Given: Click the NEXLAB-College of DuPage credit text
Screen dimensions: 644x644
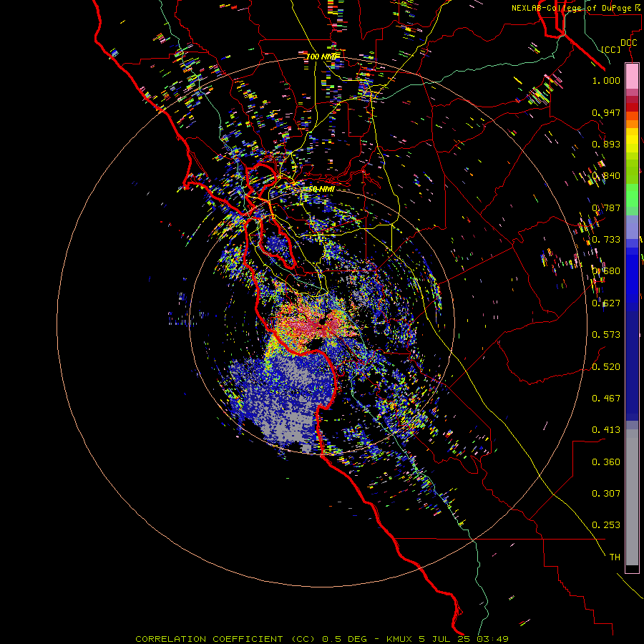Looking at the screenshot, I should coord(577,8).
